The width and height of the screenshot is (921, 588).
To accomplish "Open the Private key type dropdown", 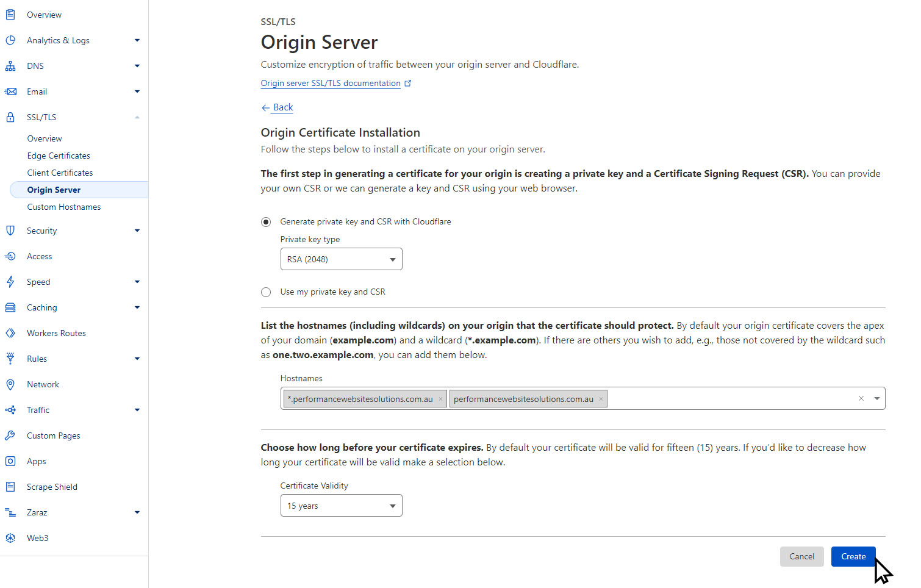I will tap(341, 259).
